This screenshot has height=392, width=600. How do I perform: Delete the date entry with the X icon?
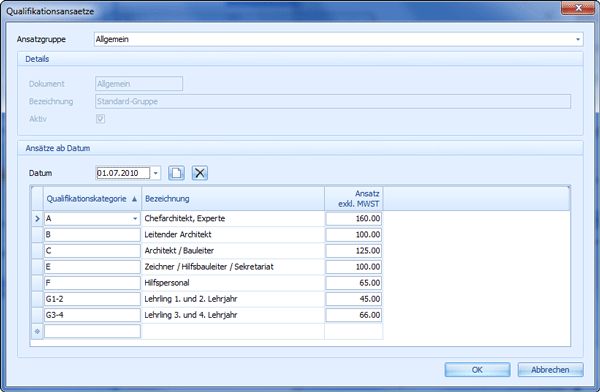tap(200, 173)
